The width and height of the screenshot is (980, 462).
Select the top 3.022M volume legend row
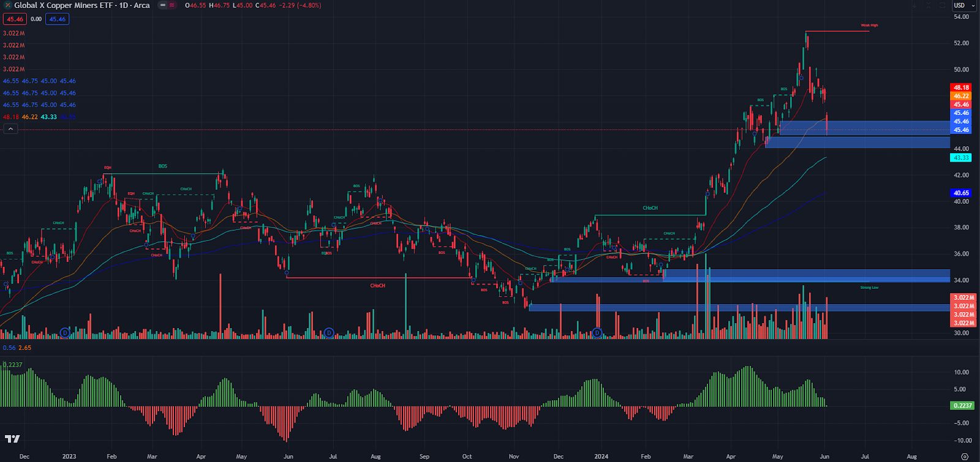pos(13,34)
